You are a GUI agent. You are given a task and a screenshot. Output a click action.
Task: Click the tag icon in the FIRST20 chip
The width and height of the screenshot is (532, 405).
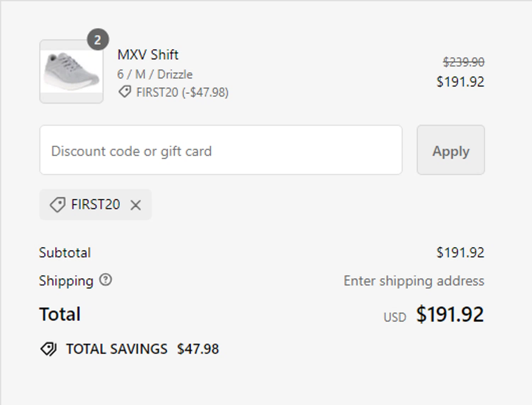[x=57, y=205]
